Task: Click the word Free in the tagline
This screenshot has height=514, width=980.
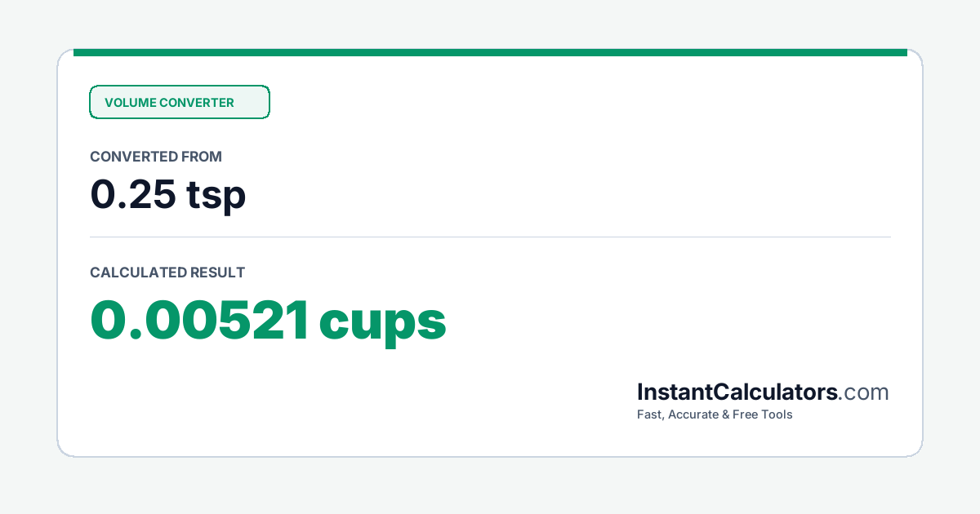Action: [745, 414]
